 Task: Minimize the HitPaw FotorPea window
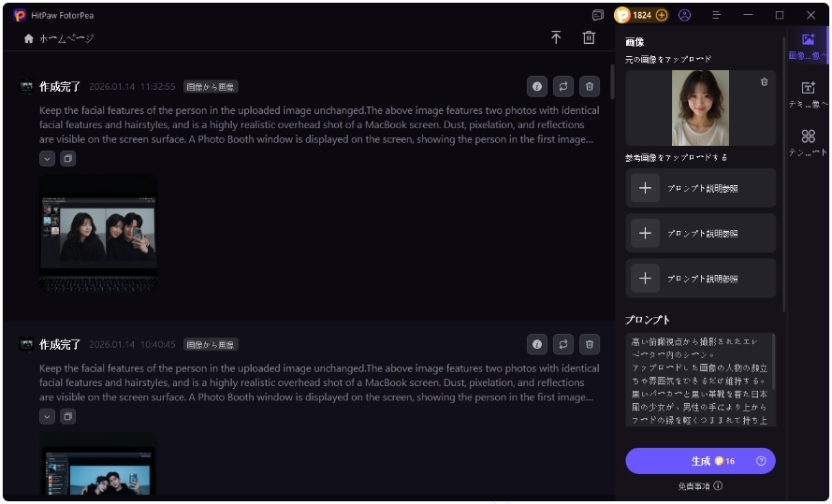click(748, 15)
